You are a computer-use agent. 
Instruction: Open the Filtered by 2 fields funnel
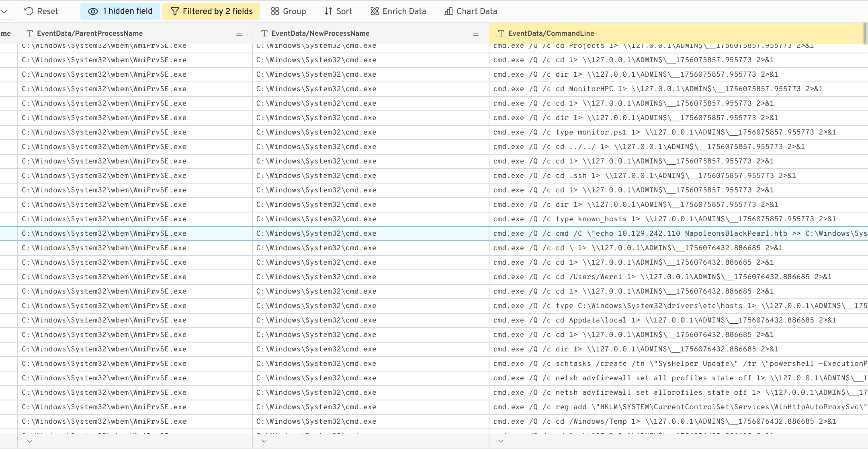174,11
